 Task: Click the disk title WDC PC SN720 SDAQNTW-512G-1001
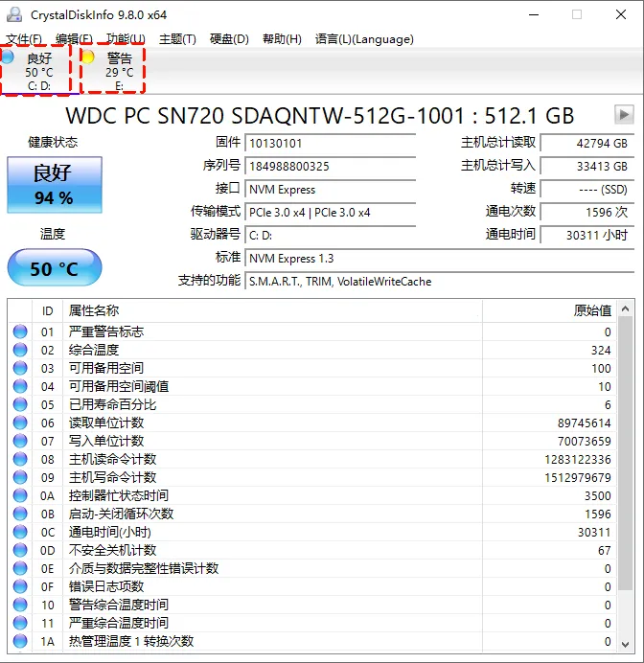pyautogui.click(x=319, y=115)
